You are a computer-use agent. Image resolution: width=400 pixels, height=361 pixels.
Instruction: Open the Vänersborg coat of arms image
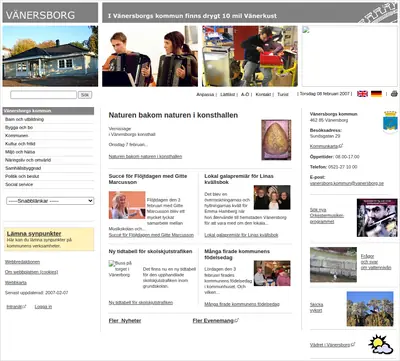[x=390, y=122]
